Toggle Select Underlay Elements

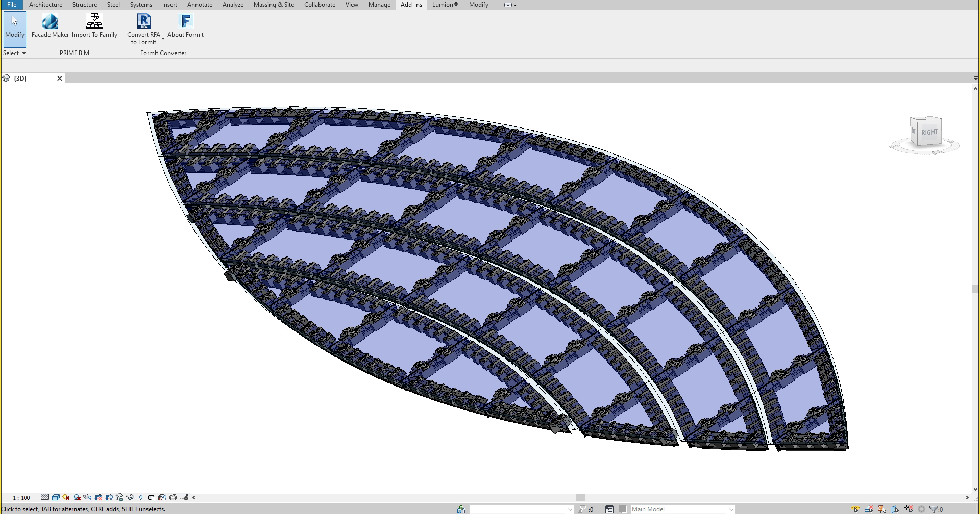coord(869,509)
